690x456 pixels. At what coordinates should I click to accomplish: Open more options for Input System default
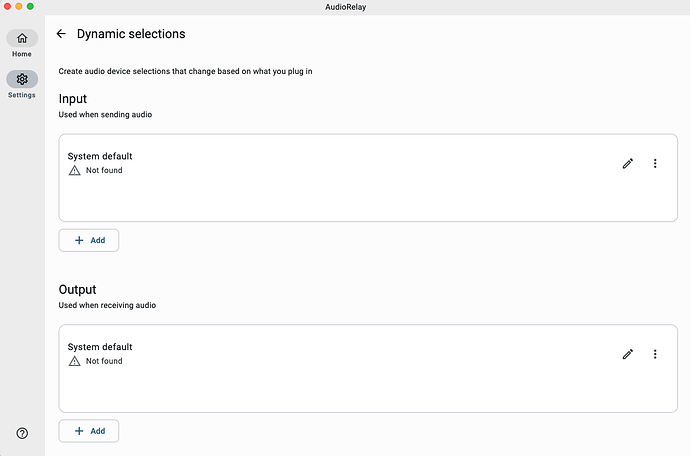[x=655, y=163]
